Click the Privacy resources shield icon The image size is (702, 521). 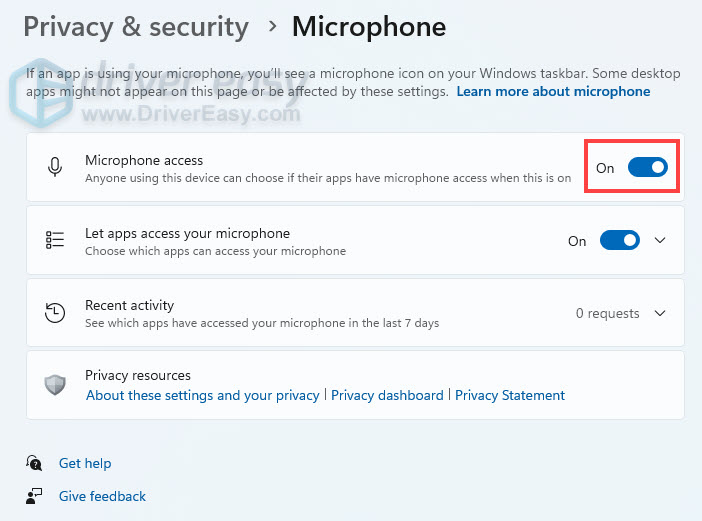tap(56, 385)
